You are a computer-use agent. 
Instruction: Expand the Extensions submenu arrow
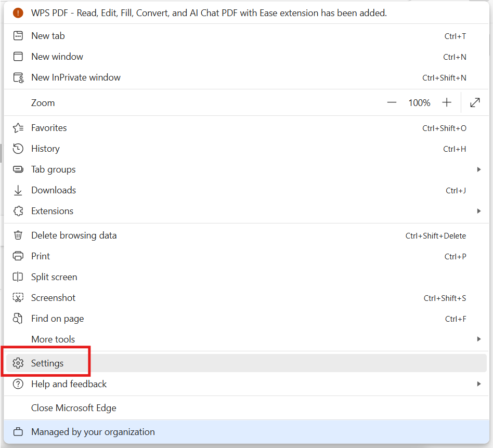click(478, 211)
